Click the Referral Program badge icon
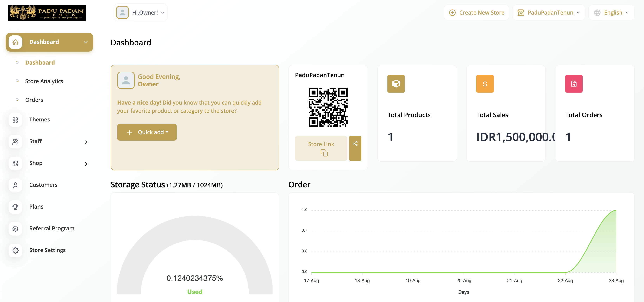The height and width of the screenshot is (302, 644). (15, 229)
